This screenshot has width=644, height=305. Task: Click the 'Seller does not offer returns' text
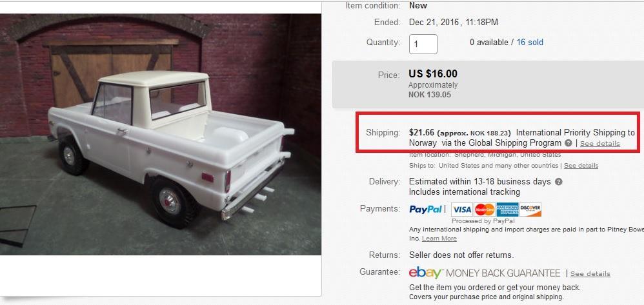[461, 255]
